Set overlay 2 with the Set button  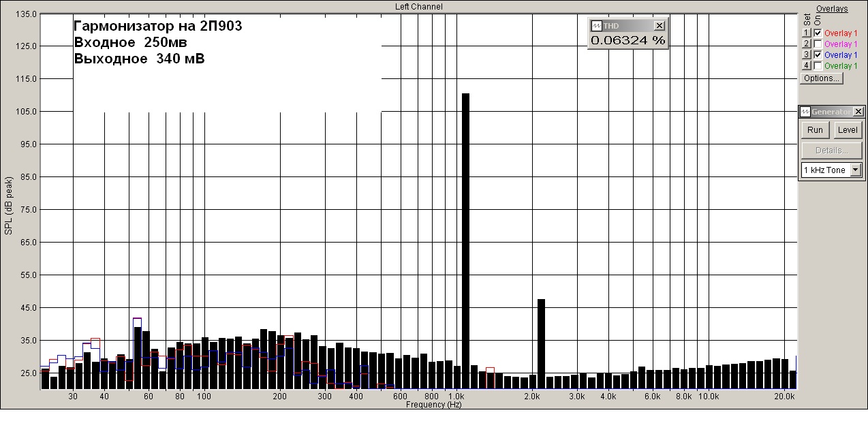pyautogui.click(x=806, y=44)
